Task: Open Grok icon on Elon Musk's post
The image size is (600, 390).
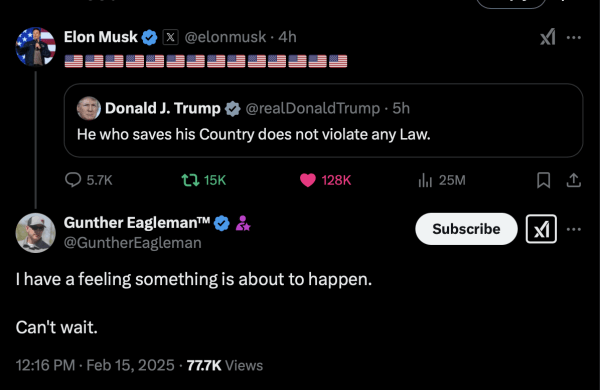Action: [x=548, y=37]
